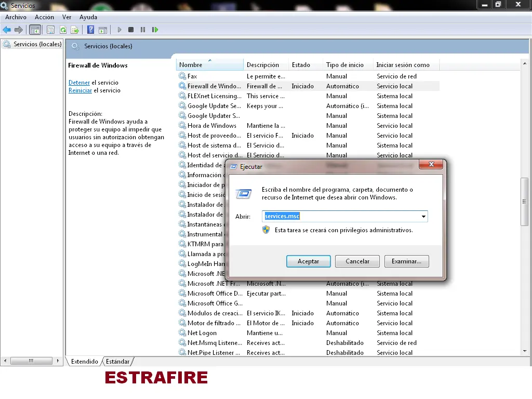Open the Acción menu
The width and height of the screenshot is (532, 399).
[x=44, y=17]
